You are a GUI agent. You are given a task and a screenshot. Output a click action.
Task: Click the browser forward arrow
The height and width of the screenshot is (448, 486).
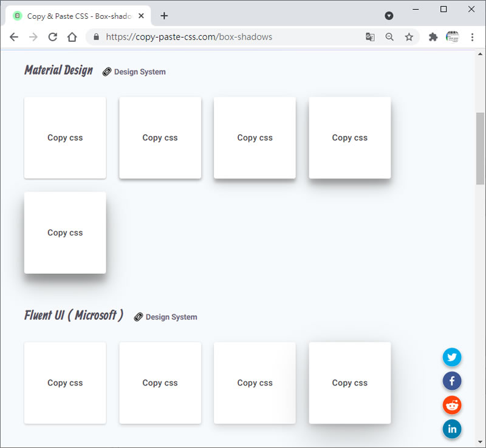click(x=33, y=37)
